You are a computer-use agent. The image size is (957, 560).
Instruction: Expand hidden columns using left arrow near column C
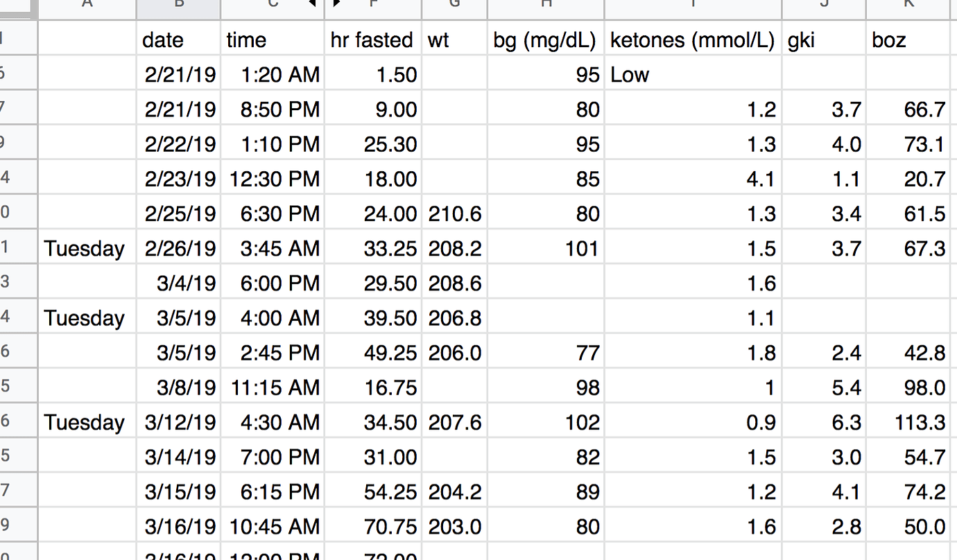tap(313, 4)
